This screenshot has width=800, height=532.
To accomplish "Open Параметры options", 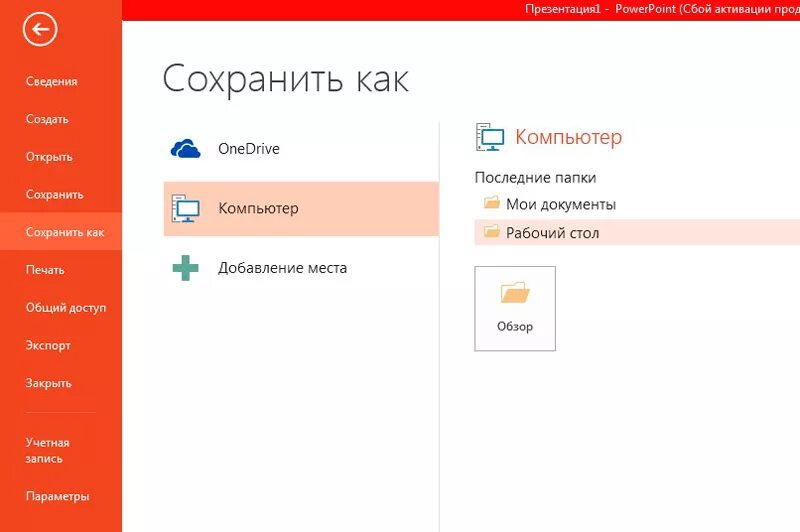I will click(57, 496).
